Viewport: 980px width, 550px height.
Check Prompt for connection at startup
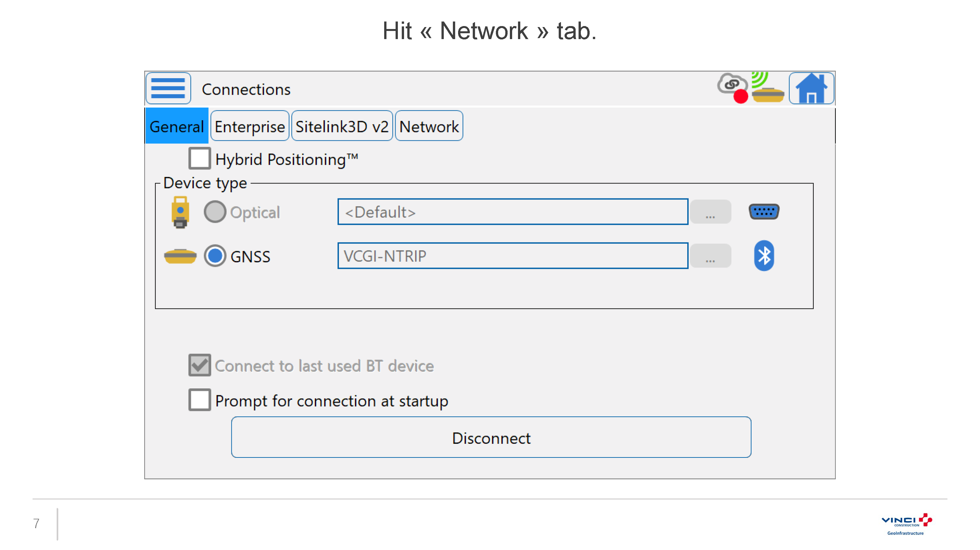[x=199, y=400]
